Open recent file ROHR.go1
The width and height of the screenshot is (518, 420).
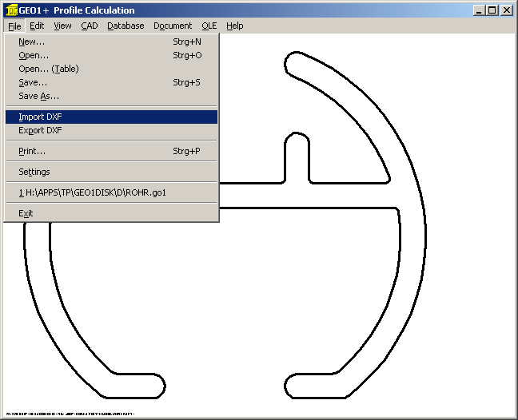92,192
